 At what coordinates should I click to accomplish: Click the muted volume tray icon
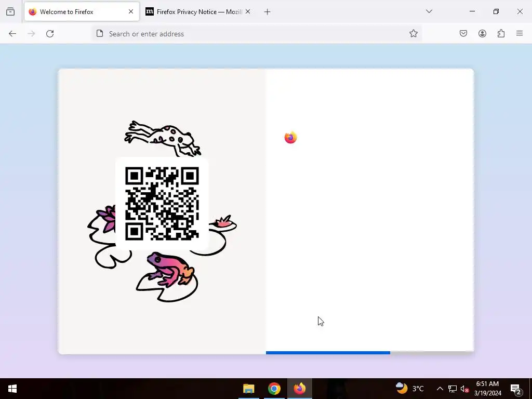(465, 389)
